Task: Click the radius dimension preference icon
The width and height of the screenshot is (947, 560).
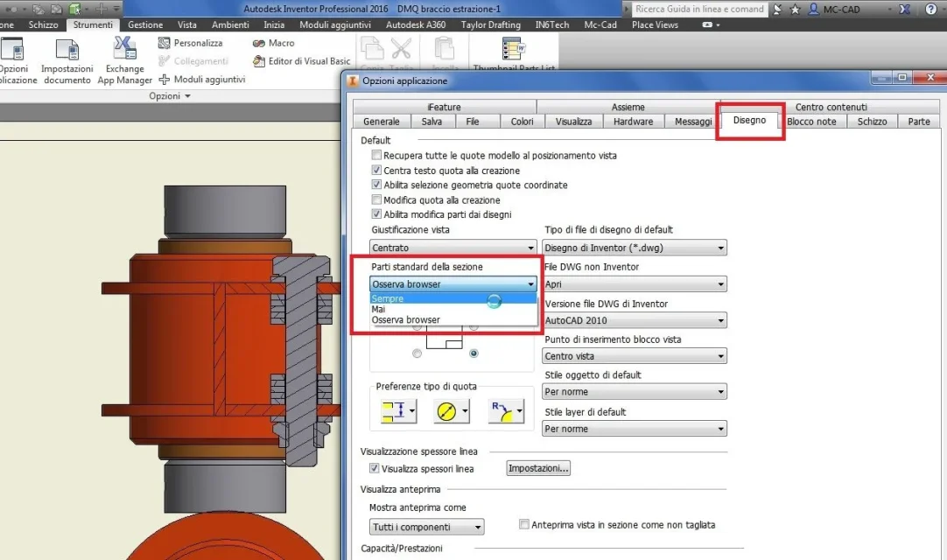Action: [506, 410]
